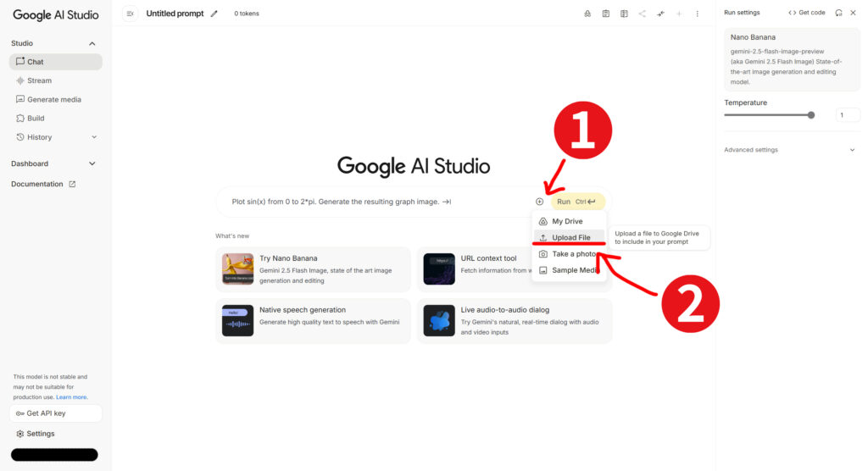This screenshot has width=868, height=471.
Task: Expand the History submenu chevron
Action: coord(94,136)
